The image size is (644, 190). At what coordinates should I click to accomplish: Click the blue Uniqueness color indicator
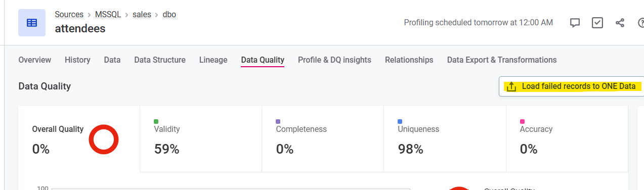400,121
